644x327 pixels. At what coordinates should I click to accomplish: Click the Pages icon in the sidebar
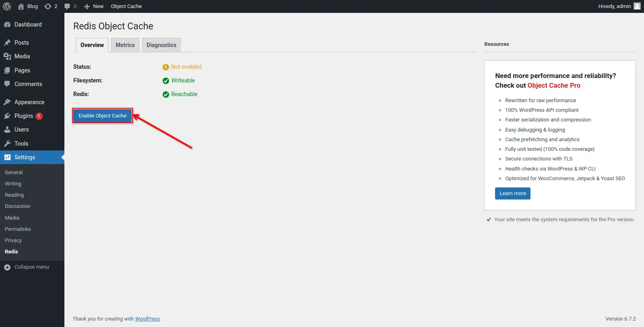7,70
